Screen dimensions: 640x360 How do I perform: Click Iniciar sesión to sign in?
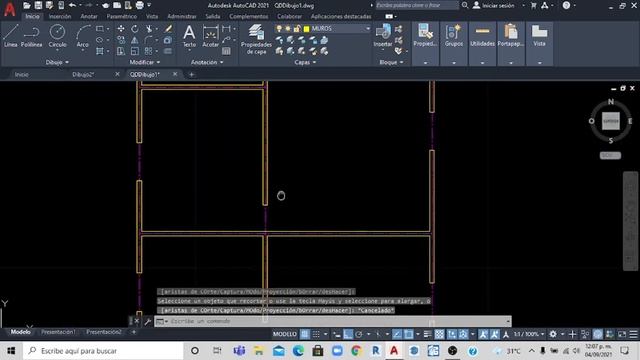[494, 5]
